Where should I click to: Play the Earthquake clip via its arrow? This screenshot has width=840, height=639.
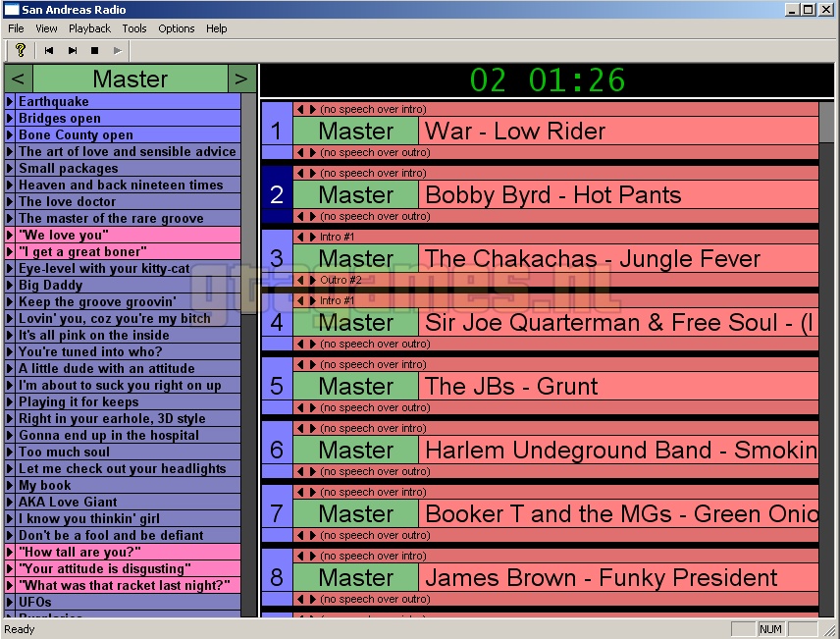(10, 101)
